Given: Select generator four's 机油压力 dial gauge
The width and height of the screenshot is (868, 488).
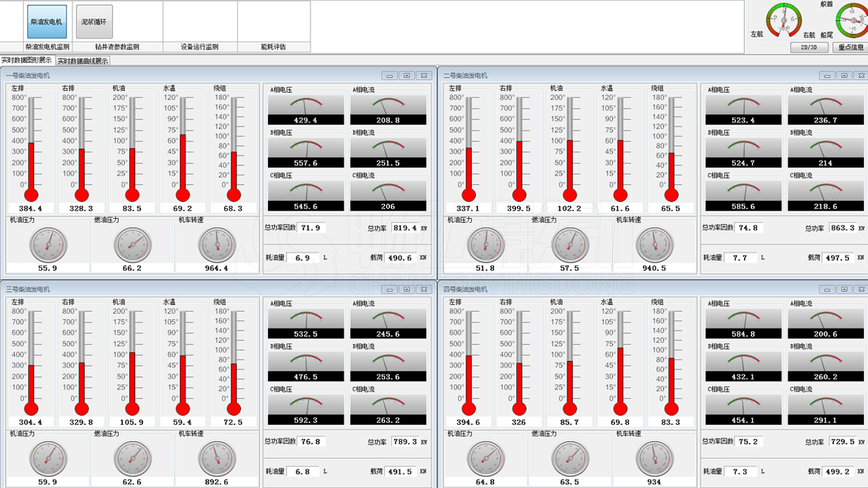Looking at the screenshot, I should 486,459.
